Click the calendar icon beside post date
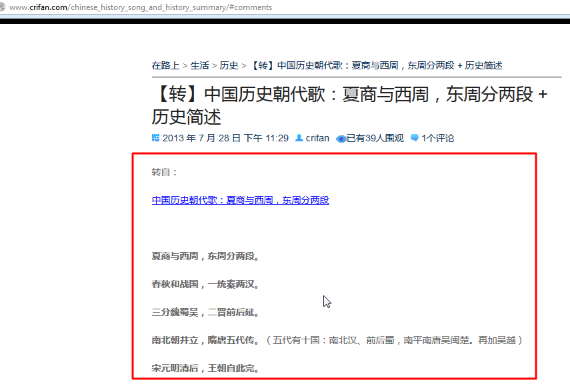570x392 pixels. 155,138
